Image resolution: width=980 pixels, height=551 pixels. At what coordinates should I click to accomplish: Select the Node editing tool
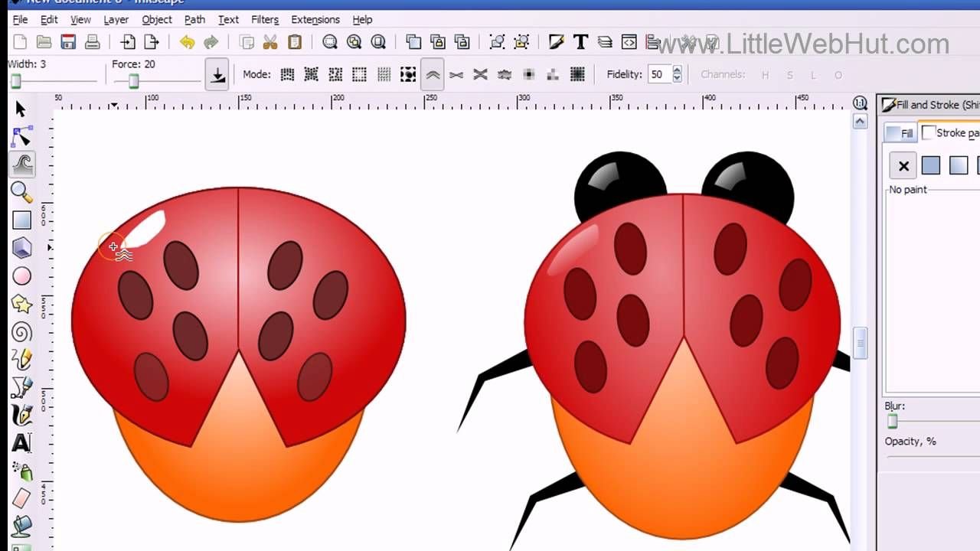[21, 137]
